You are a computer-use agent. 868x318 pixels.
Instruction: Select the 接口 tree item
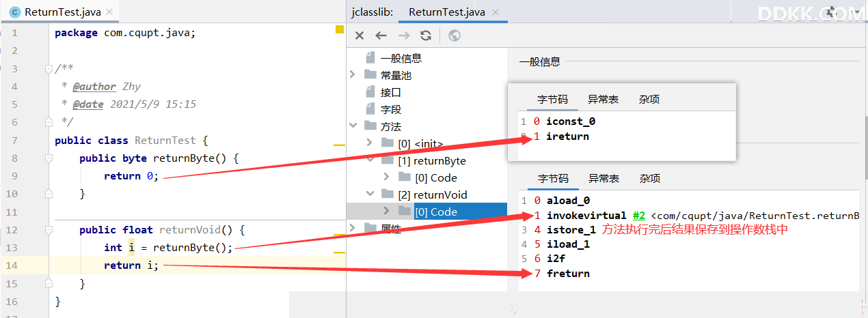point(391,91)
